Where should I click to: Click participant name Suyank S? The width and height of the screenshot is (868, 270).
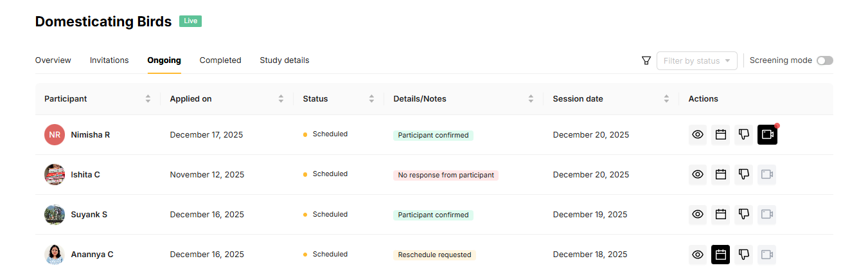click(x=89, y=215)
